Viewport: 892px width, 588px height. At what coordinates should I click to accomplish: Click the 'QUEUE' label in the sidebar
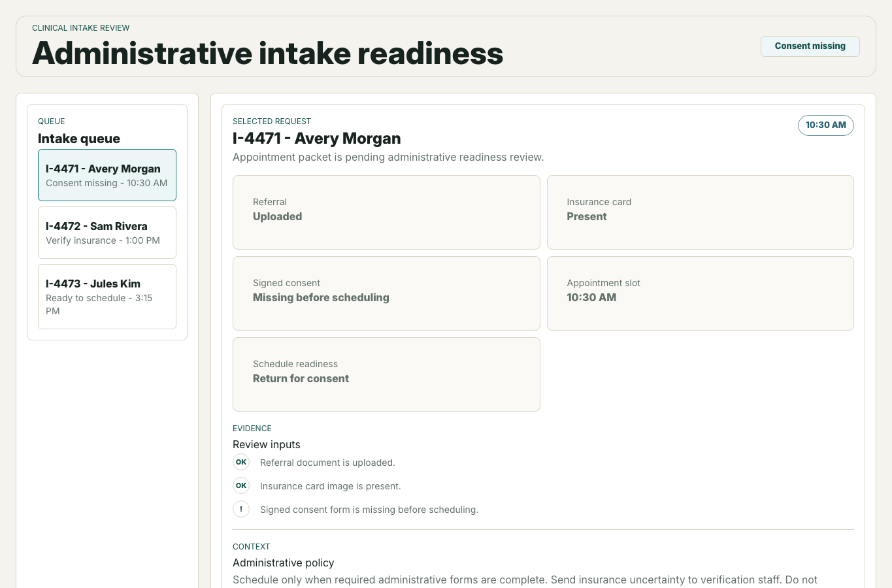[52, 122]
